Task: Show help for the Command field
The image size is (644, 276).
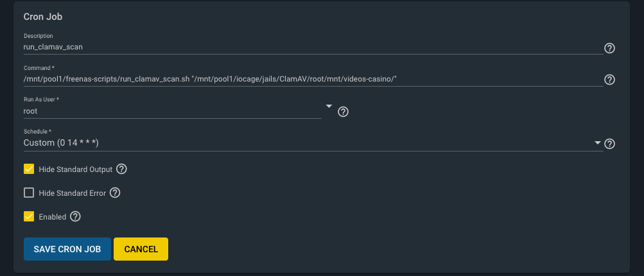Action: click(x=609, y=80)
